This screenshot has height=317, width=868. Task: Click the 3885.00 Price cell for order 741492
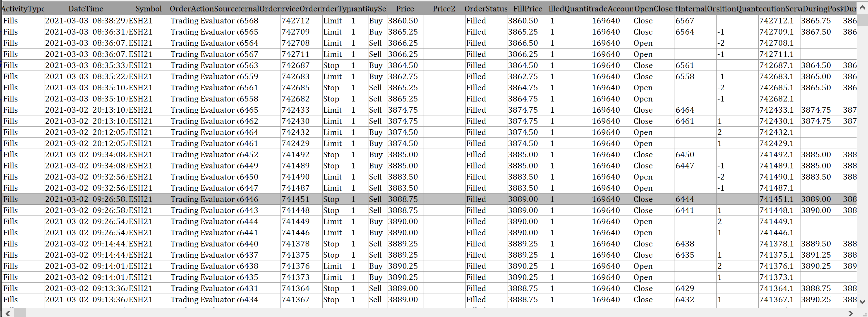click(403, 155)
